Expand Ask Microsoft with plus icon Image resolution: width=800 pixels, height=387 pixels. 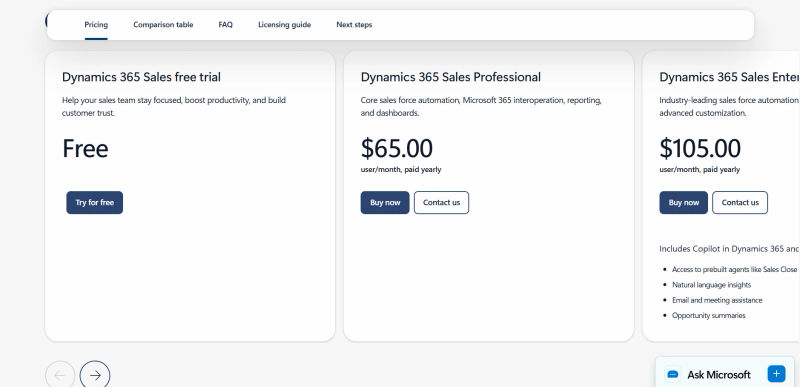point(776,374)
